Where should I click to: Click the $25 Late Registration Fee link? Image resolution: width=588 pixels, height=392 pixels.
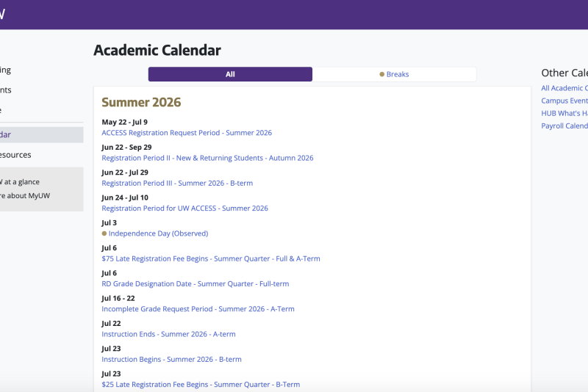(x=201, y=385)
